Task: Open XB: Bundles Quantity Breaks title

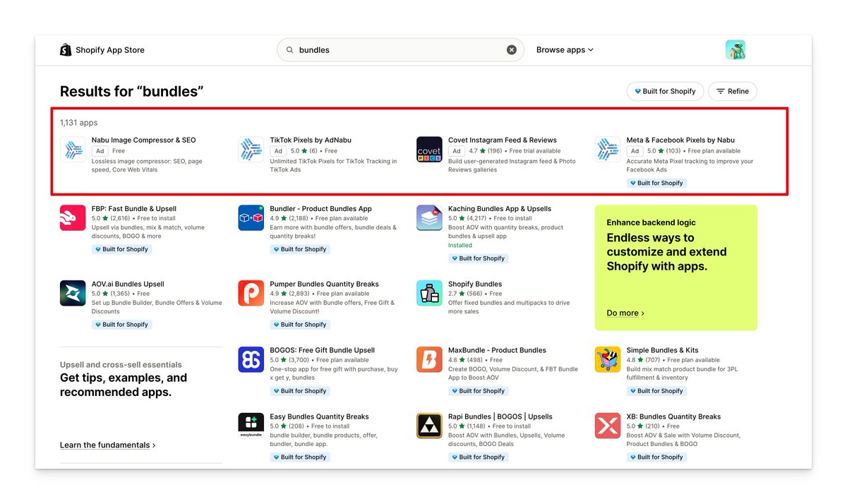Action: click(x=673, y=416)
